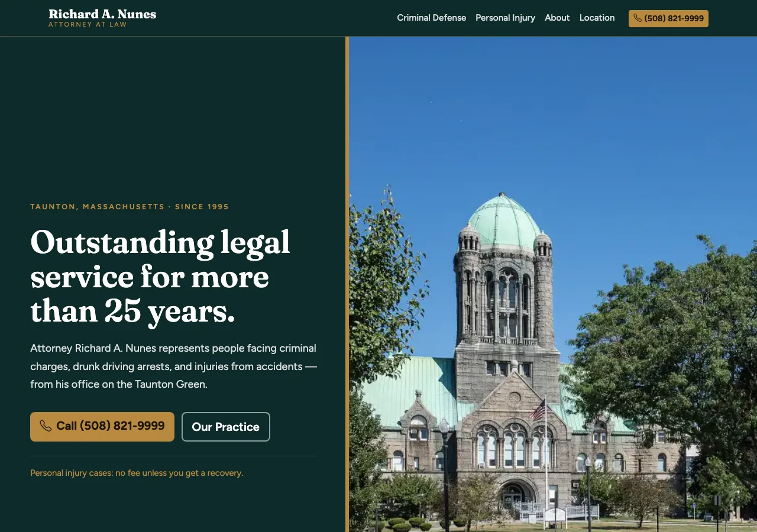The height and width of the screenshot is (532, 757).
Task: Click the Attorney at Law tagline
Action: point(88,25)
